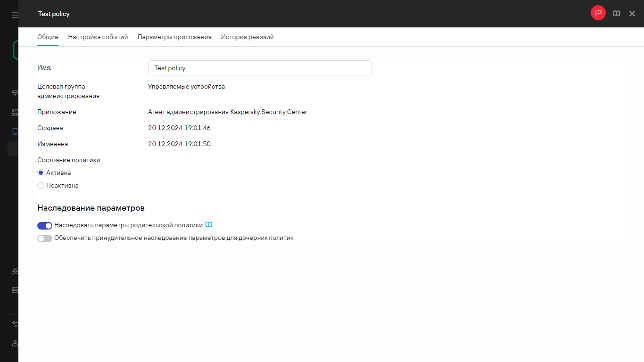Enable forced inheritance for child policies
The width and height of the screenshot is (644, 362).
(x=45, y=239)
